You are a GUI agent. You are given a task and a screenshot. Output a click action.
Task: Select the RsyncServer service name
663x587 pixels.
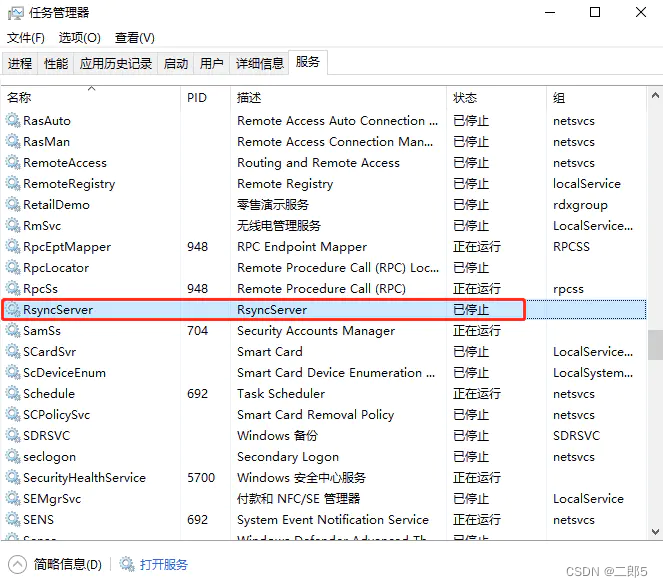tap(58, 310)
